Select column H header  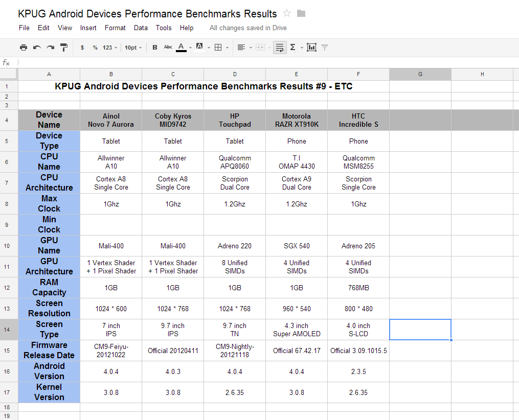point(482,75)
